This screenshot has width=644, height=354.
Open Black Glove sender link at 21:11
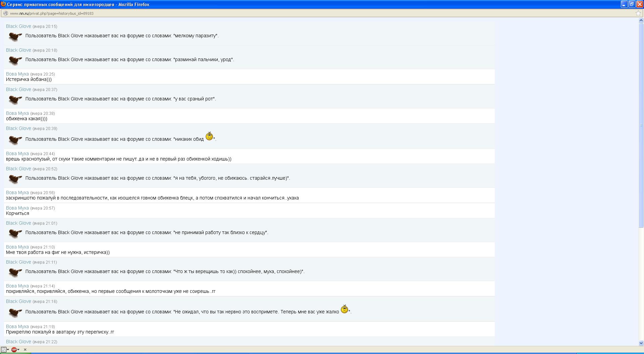click(18, 262)
